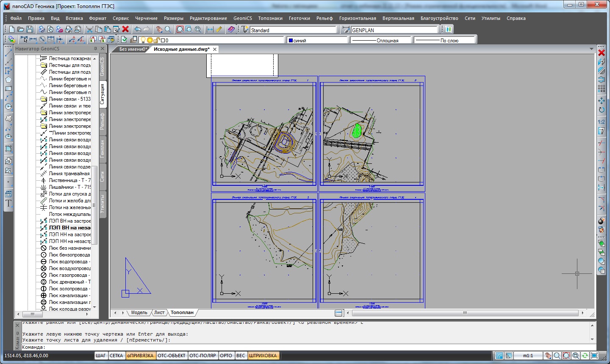The width and height of the screenshot is (610, 364).
Task: Toggle оПРИВЯЗКА object snap
Action: point(140,356)
